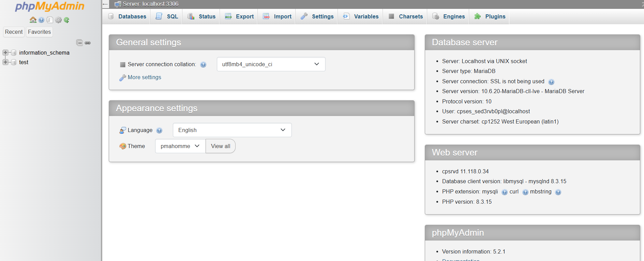This screenshot has height=261, width=644.
Task: Click the collapse all icon in navigation tree
Action: click(x=79, y=43)
